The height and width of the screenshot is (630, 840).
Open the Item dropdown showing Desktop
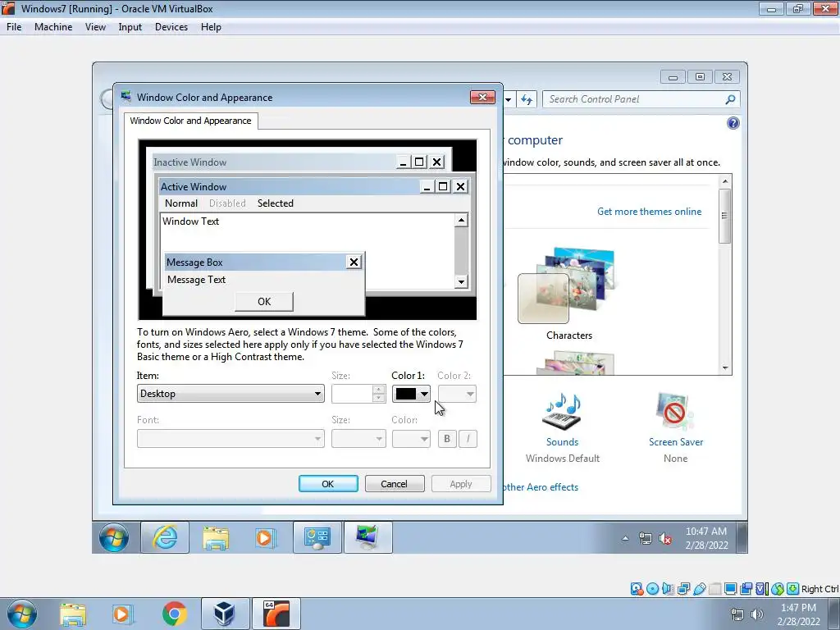[x=231, y=394]
